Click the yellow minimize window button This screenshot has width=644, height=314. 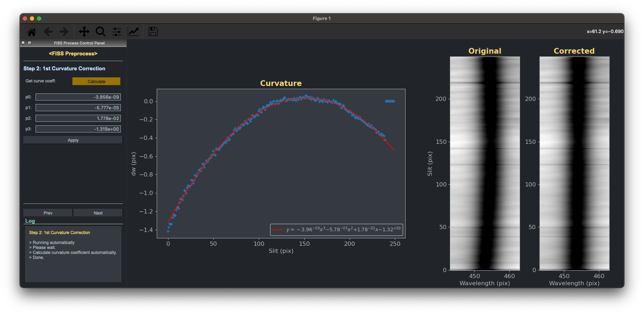pyautogui.click(x=32, y=18)
